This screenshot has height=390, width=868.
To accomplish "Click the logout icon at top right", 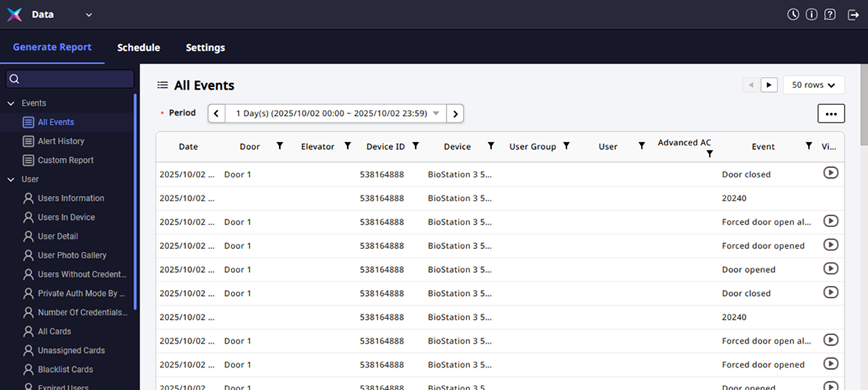I will pyautogui.click(x=853, y=14).
